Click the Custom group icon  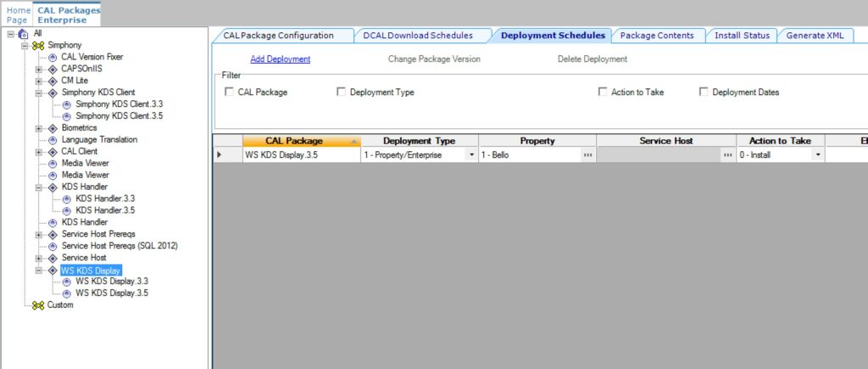click(38, 305)
